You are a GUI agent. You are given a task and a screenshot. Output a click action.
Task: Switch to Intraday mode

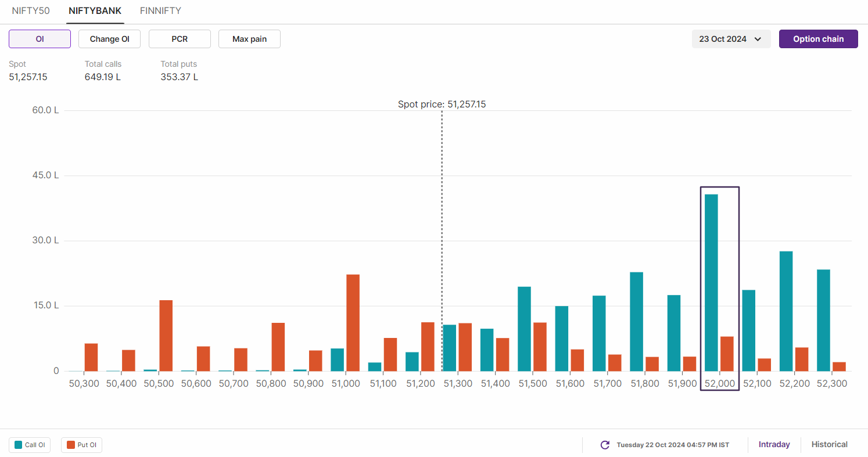774,445
